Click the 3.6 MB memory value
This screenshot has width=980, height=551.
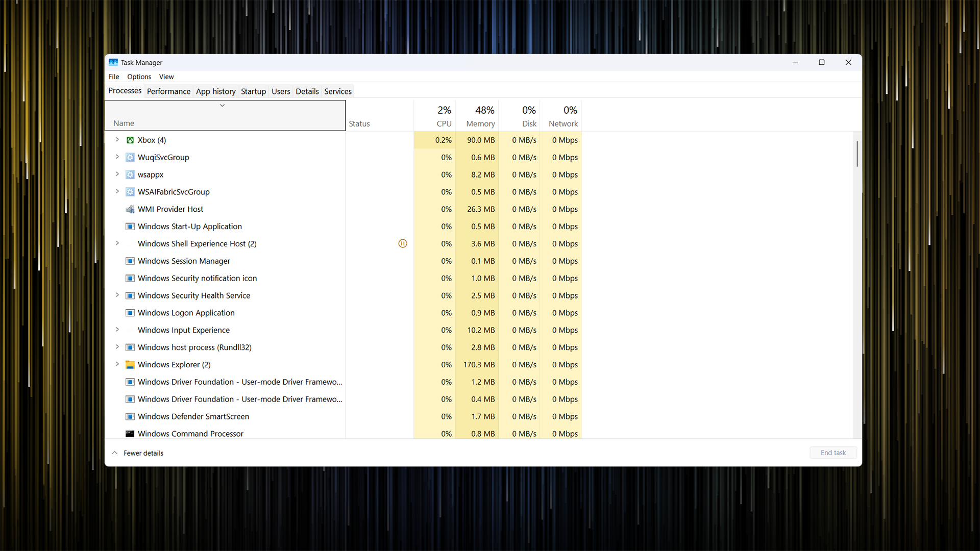pyautogui.click(x=483, y=244)
